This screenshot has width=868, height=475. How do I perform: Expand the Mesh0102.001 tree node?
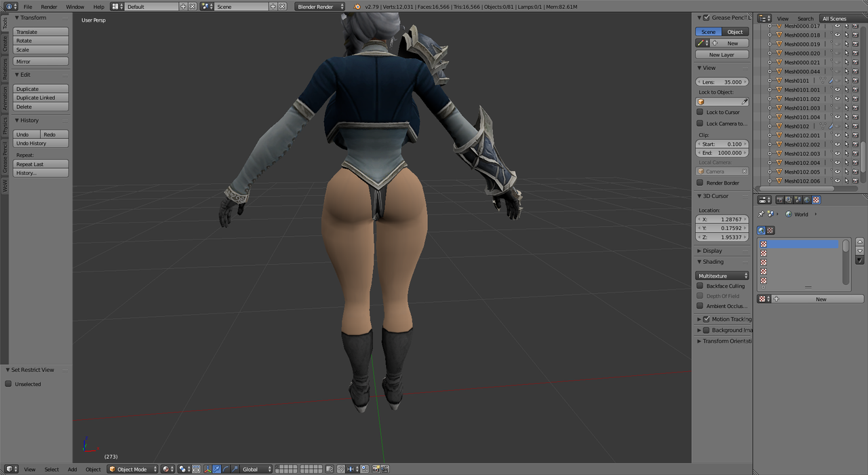pyautogui.click(x=770, y=135)
